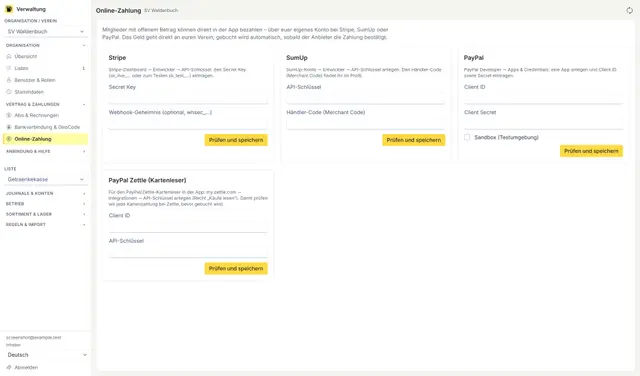Go to Abo & Rechnungen
Image resolution: width=640 pixels, height=376 pixels.
[46, 115]
